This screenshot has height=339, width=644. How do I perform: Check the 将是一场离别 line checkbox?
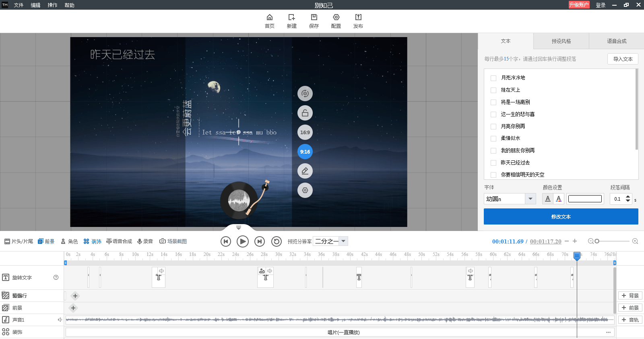(x=493, y=102)
